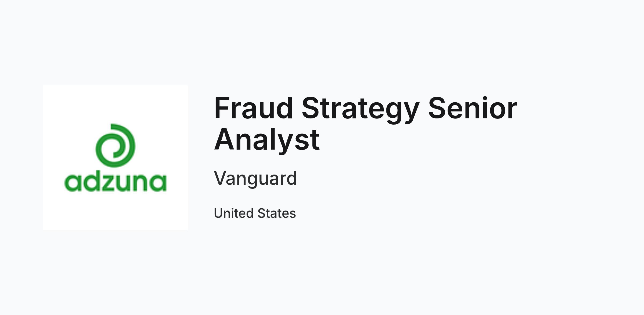Open the Fraud Strategy Senior Analyst title
The height and width of the screenshot is (315, 644).
point(366,124)
